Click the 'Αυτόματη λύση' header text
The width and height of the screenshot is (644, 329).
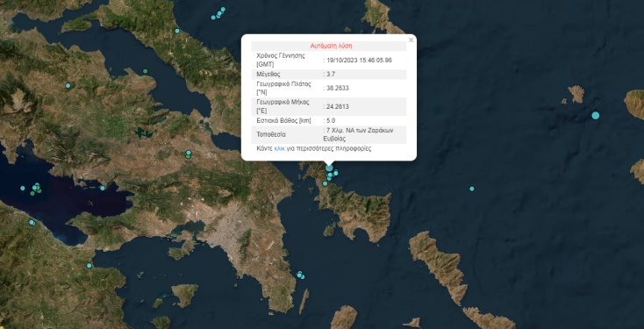click(x=331, y=46)
